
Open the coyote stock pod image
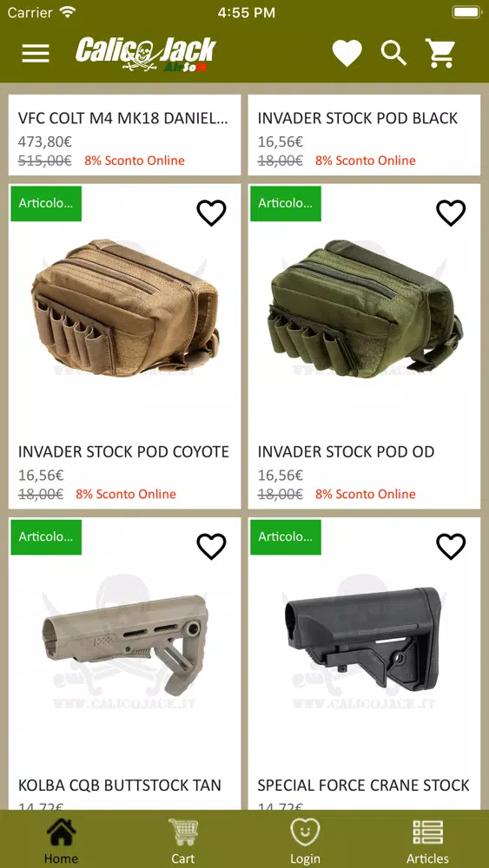[124, 308]
